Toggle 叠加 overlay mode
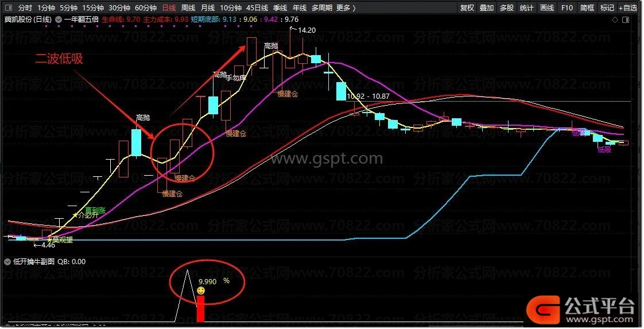This screenshot has height=329, width=644. pyautogui.click(x=487, y=8)
